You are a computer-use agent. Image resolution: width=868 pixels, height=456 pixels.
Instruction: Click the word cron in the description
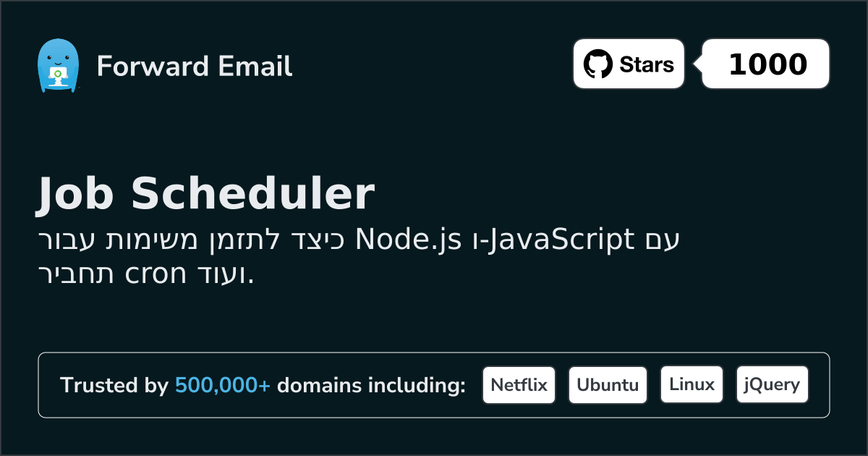point(152,274)
